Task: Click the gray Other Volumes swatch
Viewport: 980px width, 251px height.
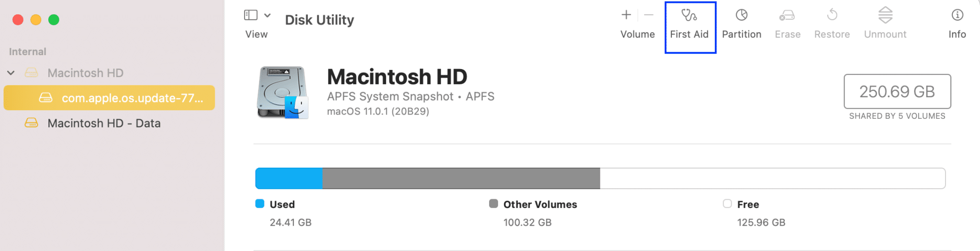Action: coord(493,204)
